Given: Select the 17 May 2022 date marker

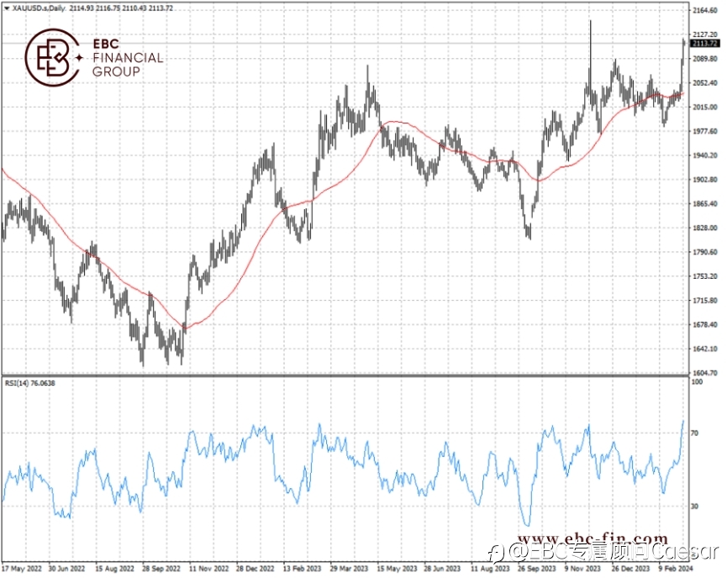Looking at the screenshot, I should coord(22,569).
